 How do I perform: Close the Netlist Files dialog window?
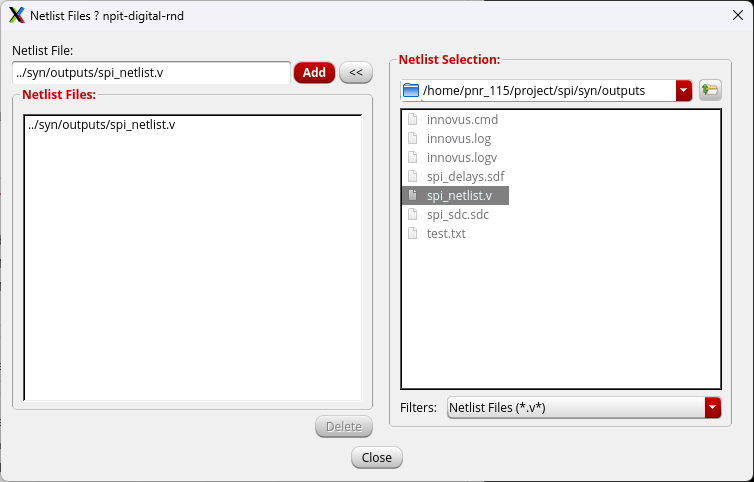click(x=738, y=15)
